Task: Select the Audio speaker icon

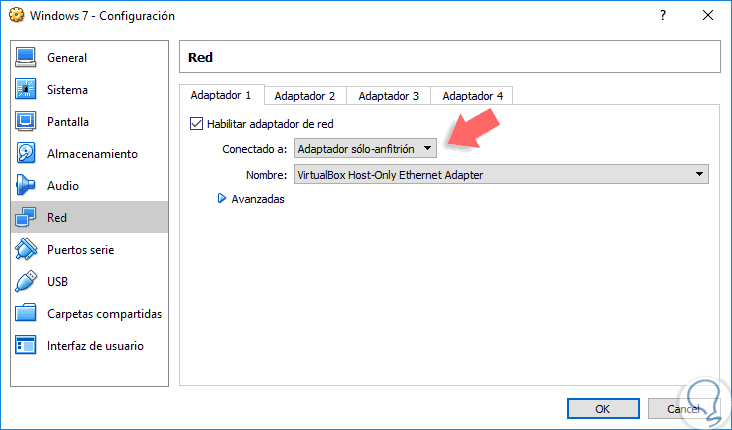Action: (26, 186)
